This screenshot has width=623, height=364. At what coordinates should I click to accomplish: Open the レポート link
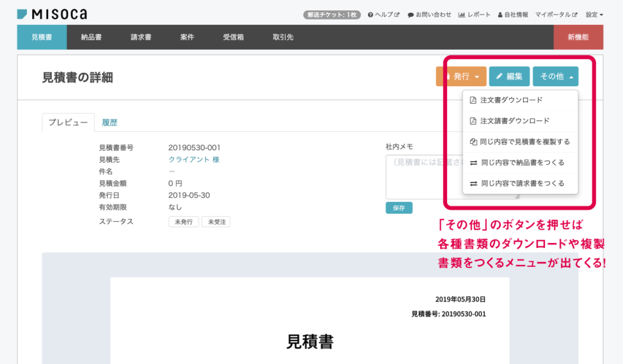pos(475,15)
